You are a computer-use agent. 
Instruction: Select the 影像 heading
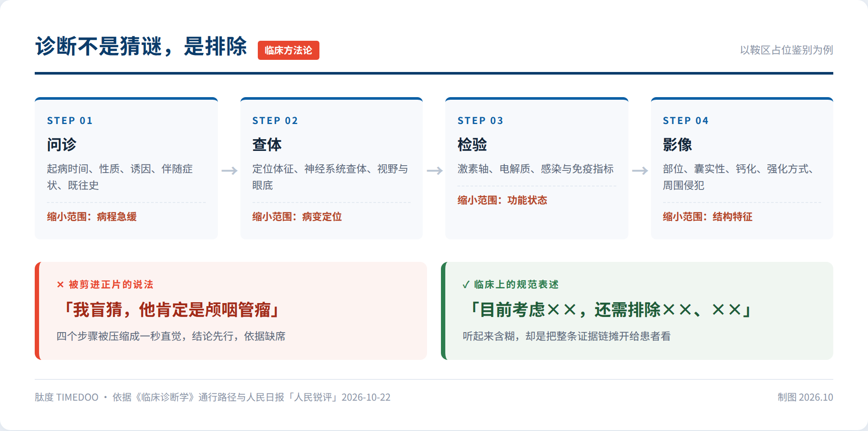(677, 144)
